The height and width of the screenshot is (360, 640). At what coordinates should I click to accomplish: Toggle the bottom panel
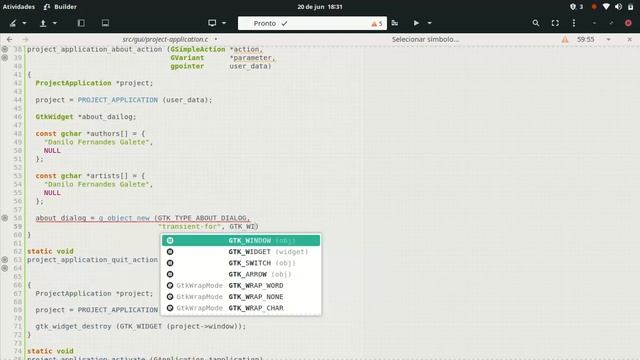[105, 23]
